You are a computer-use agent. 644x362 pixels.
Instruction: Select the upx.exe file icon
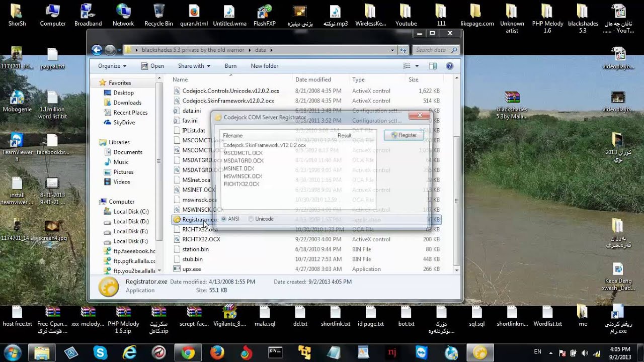(x=177, y=269)
